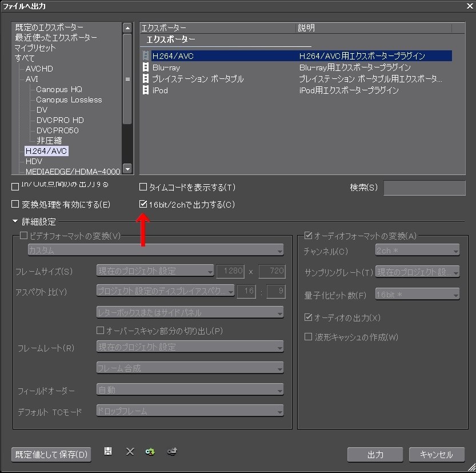Screen dimensions: 476x473
Task: Select Canopus Lossless in the tree
Action: click(69, 100)
